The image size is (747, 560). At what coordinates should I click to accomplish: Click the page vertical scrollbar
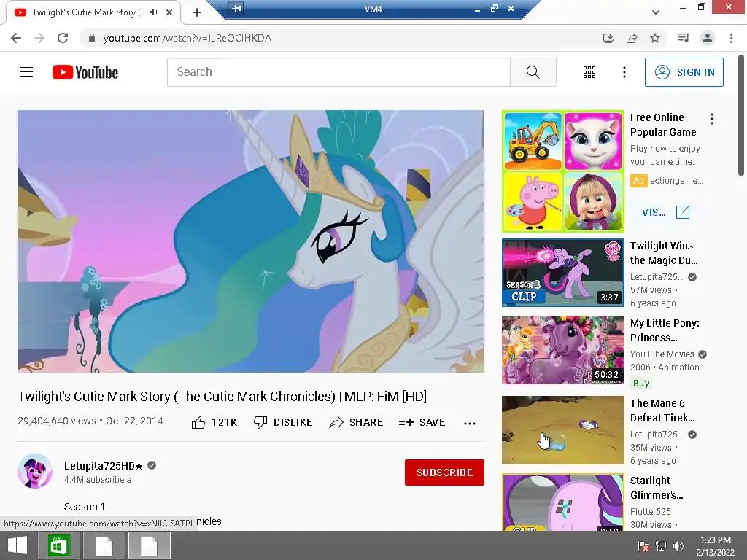click(741, 116)
